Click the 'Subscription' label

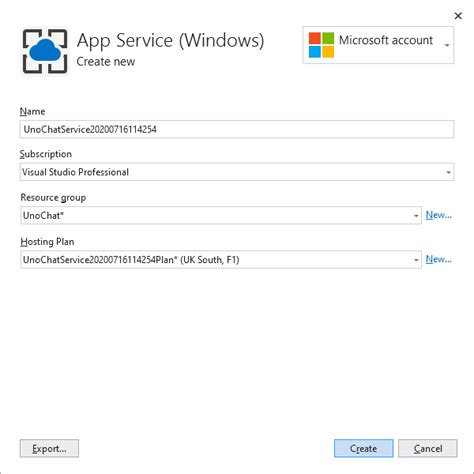[x=46, y=154]
